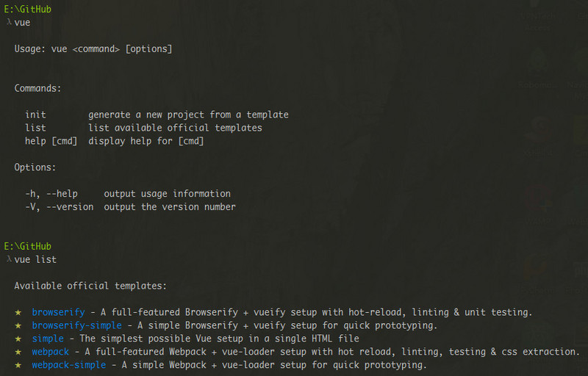Click the star next to webpack-simple

click(x=19, y=365)
